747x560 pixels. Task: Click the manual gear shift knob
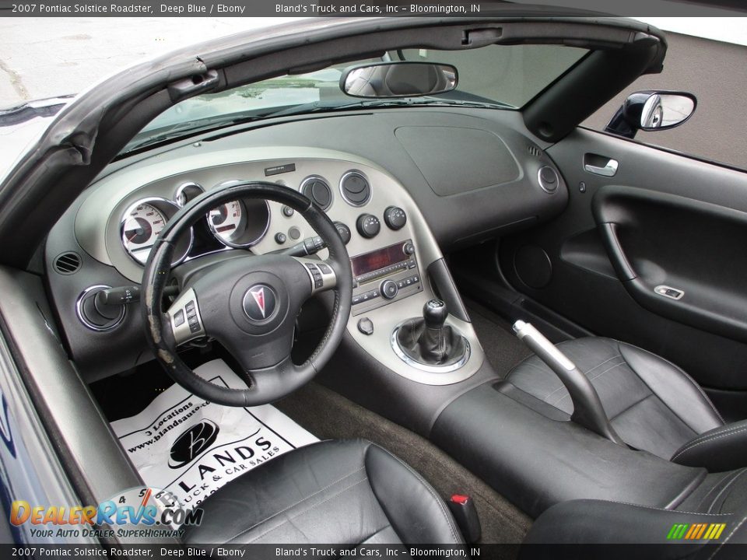435,313
